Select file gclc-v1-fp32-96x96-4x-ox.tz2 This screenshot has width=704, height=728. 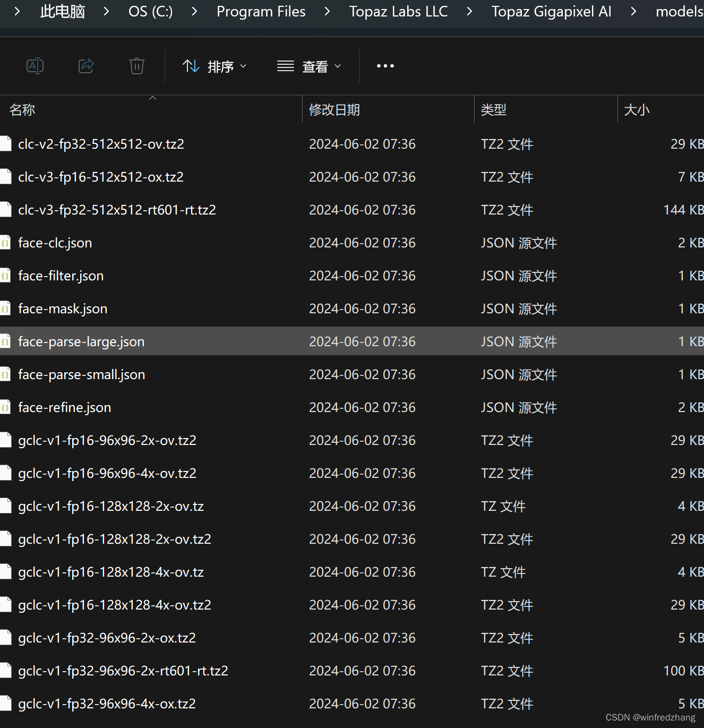(x=352, y=704)
